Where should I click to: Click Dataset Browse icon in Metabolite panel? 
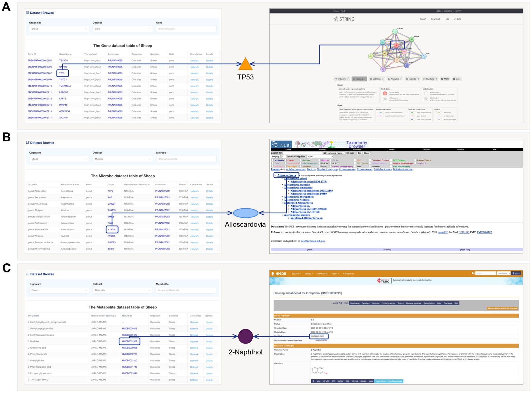pyautogui.click(x=27, y=274)
